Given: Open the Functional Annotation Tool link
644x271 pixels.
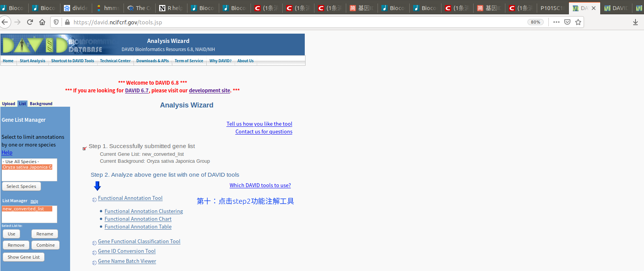Looking at the screenshot, I should (x=130, y=198).
